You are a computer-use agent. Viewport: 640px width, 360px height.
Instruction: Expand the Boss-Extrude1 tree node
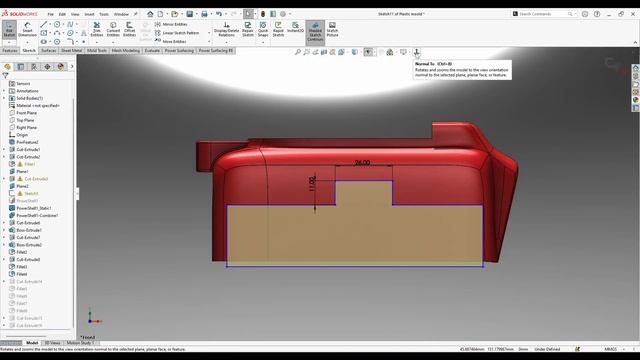pos(4,230)
